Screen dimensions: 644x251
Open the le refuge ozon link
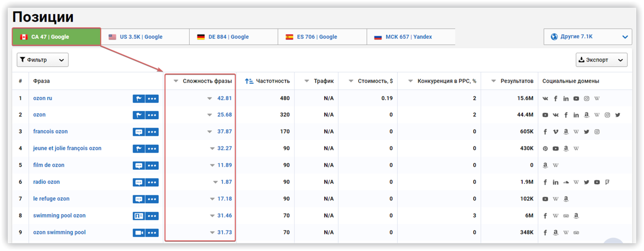(51, 199)
